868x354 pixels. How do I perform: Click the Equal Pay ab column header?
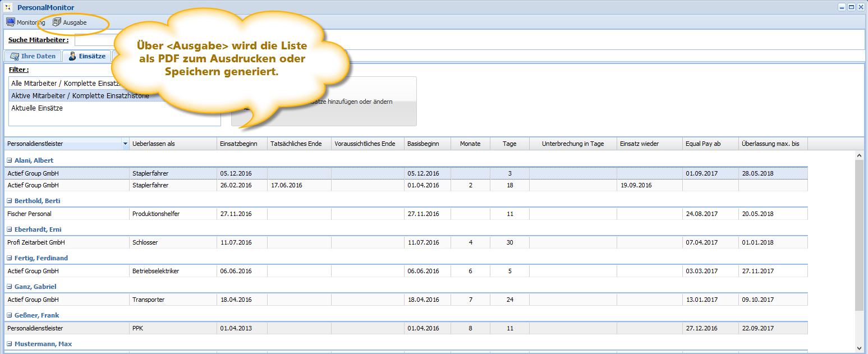point(703,144)
